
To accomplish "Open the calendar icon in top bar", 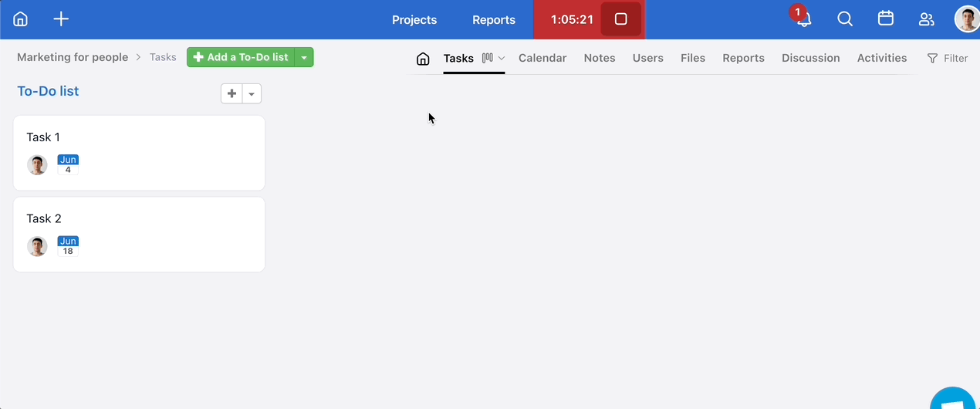I will tap(886, 19).
